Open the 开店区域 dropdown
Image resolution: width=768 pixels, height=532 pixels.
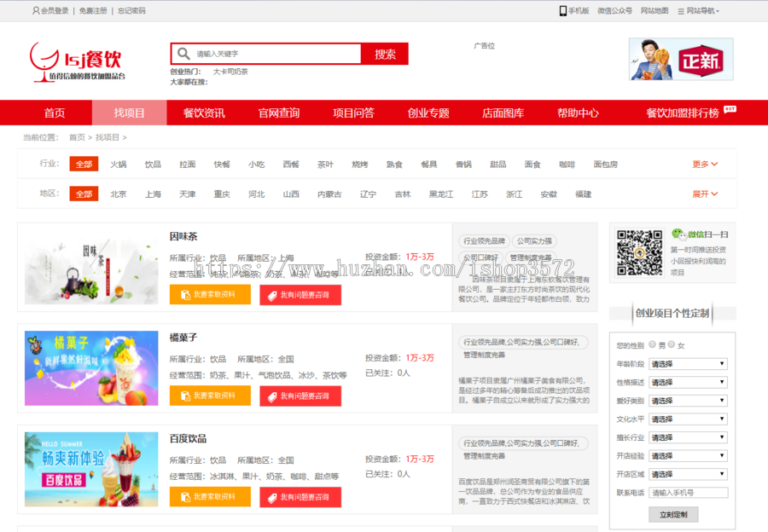point(688,474)
